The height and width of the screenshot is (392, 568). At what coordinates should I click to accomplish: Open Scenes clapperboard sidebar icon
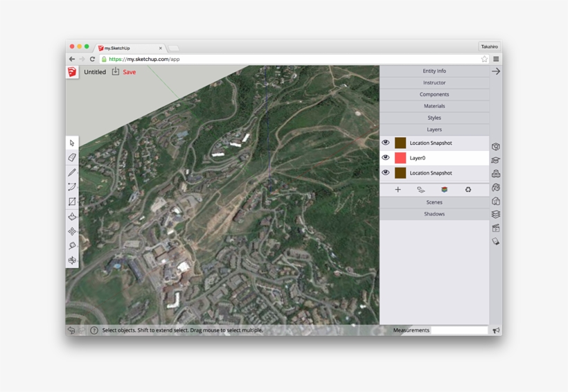click(x=495, y=228)
